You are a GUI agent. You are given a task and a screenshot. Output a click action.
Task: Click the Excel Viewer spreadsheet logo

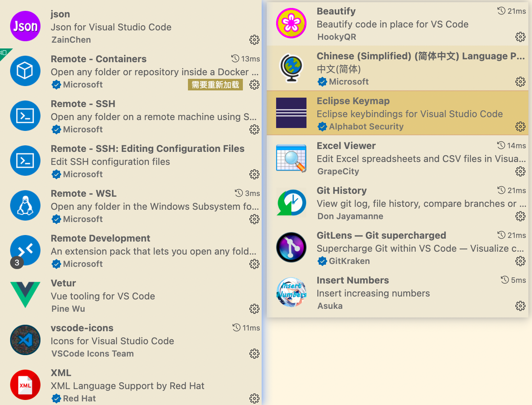[291, 158]
